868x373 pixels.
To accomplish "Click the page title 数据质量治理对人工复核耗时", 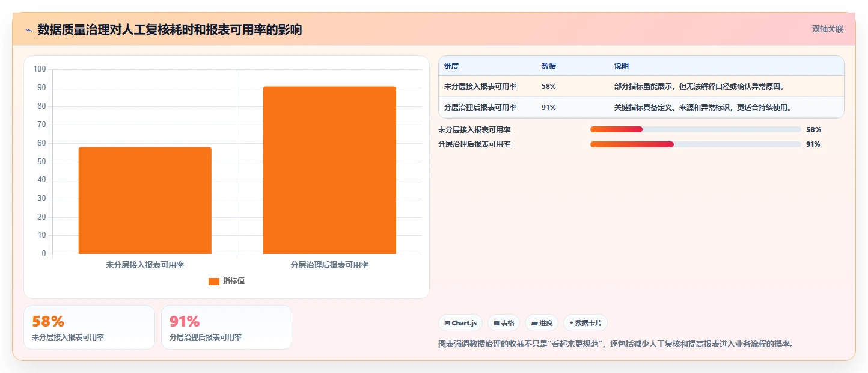I will pyautogui.click(x=170, y=29).
